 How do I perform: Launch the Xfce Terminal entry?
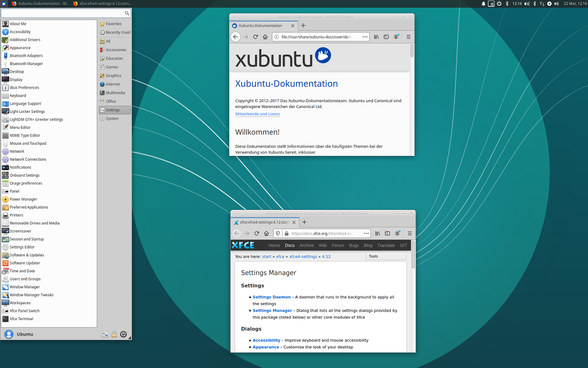point(21,319)
